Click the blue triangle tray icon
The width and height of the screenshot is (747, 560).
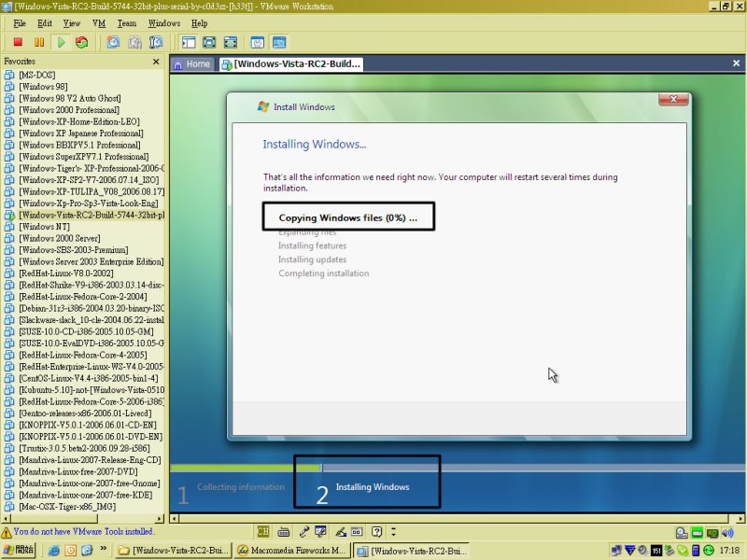(x=629, y=551)
